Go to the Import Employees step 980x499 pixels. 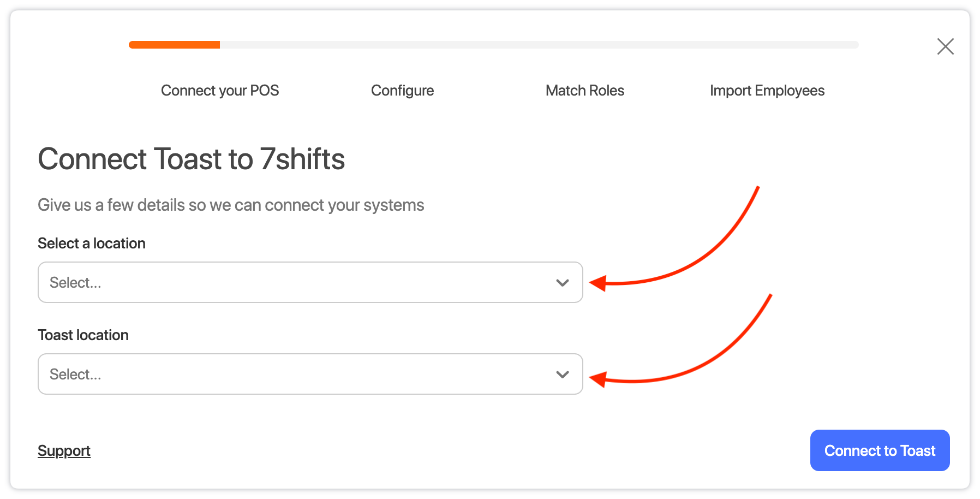coord(767,91)
